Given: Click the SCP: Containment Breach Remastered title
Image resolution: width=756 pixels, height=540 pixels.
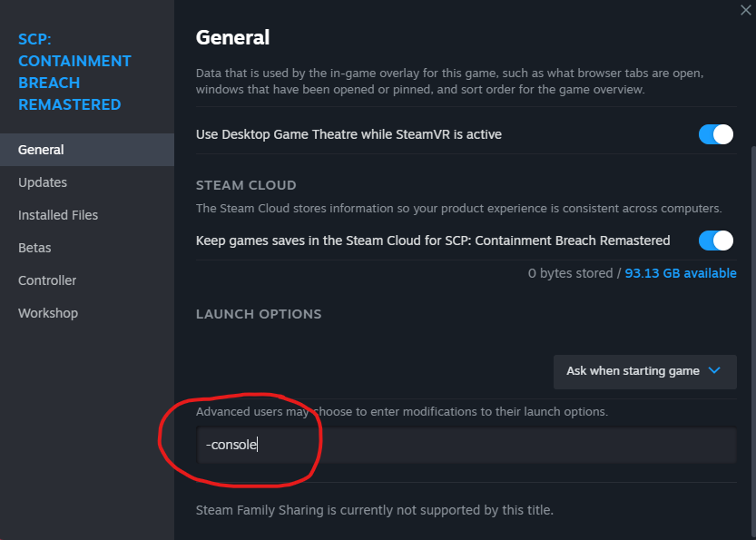Looking at the screenshot, I should [74, 72].
